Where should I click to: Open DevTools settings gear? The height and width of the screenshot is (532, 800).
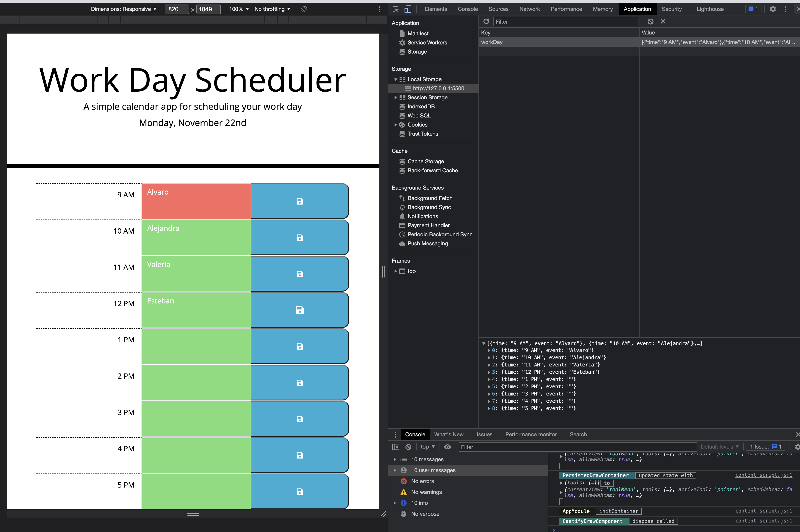[773, 9]
